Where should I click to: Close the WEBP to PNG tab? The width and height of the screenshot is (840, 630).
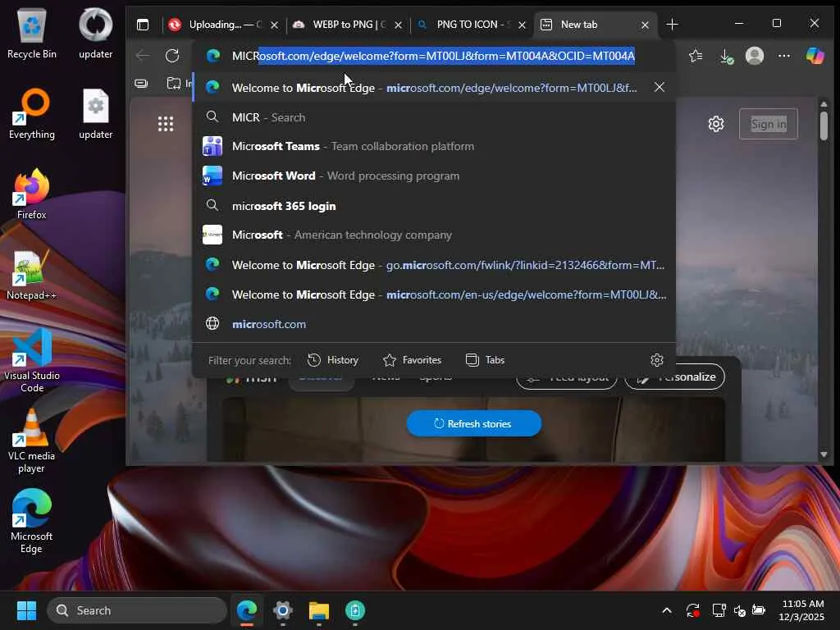coord(398,25)
